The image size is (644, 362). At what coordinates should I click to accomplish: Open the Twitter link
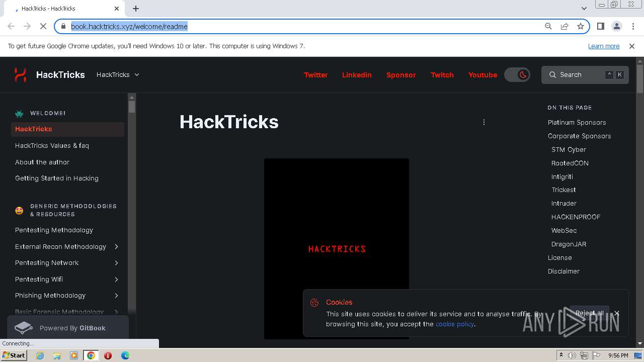click(x=315, y=75)
